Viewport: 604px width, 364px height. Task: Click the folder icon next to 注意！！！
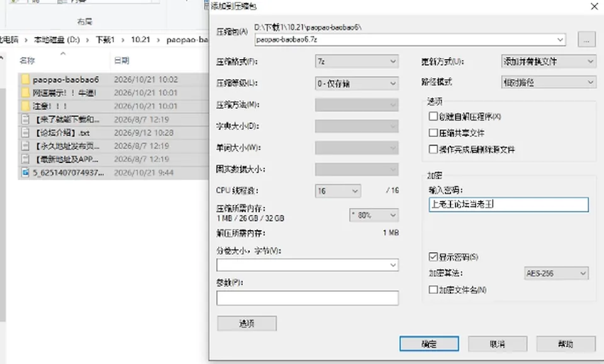(x=25, y=106)
